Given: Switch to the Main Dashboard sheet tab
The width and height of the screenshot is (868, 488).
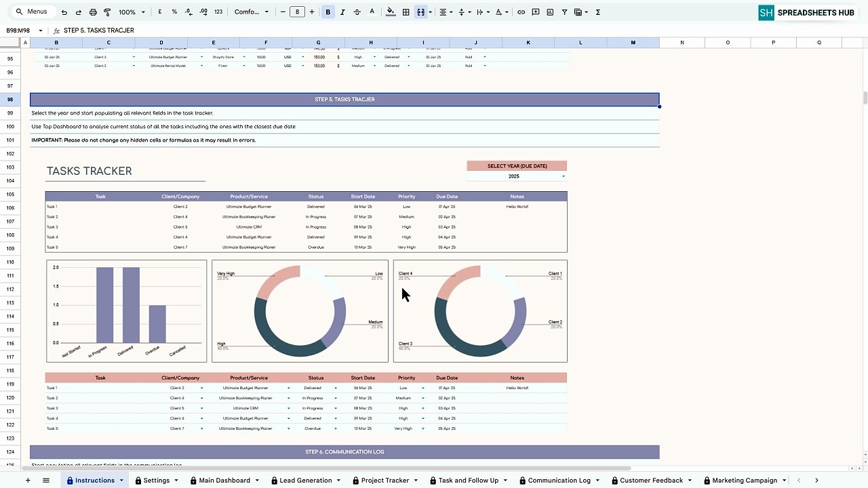Looking at the screenshot, I should pos(224,481).
